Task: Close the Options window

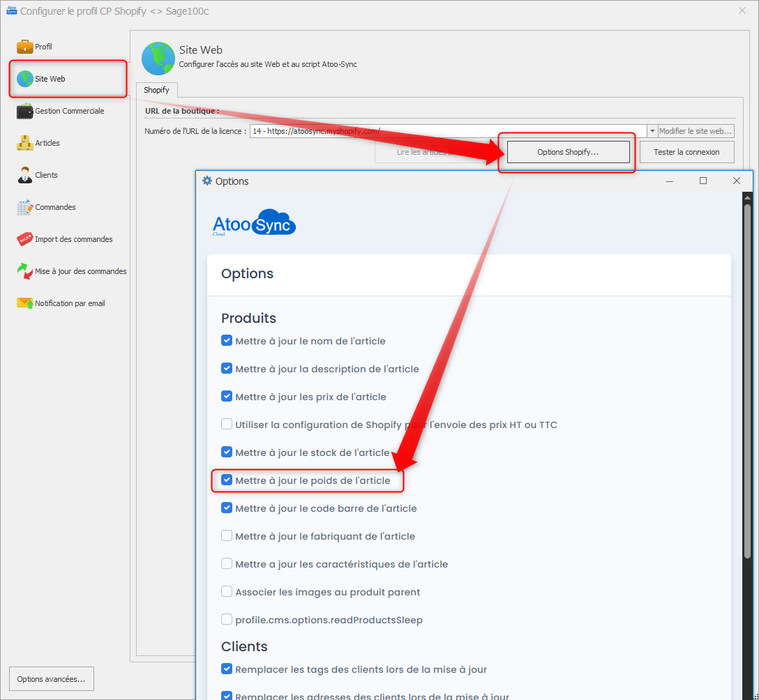Action: coord(737,181)
